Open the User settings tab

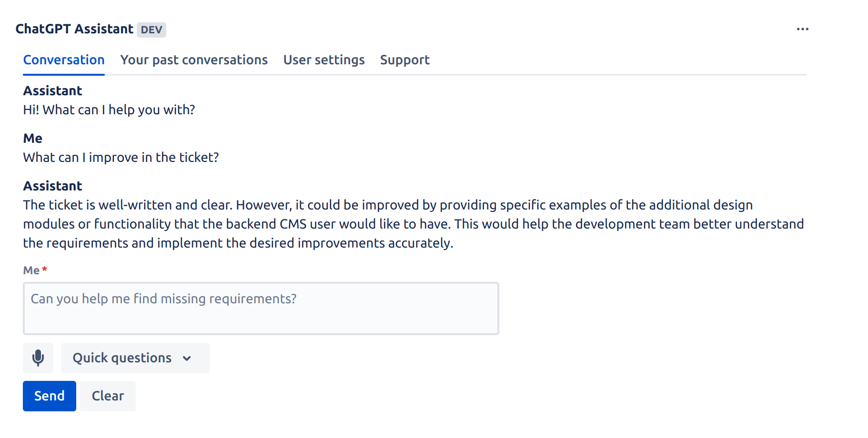click(x=323, y=60)
